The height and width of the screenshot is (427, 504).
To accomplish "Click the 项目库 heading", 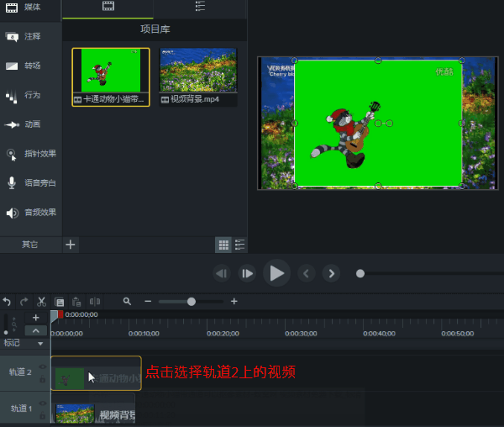I will point(155,29).
